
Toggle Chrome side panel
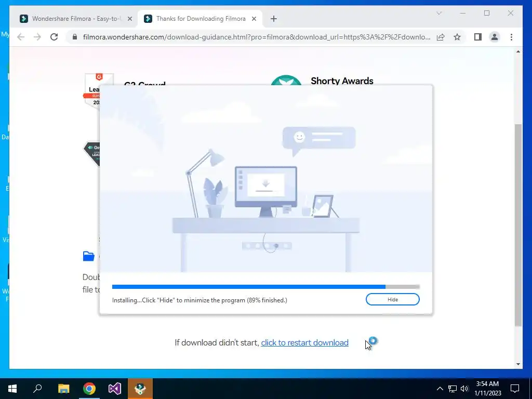[478, 37]
